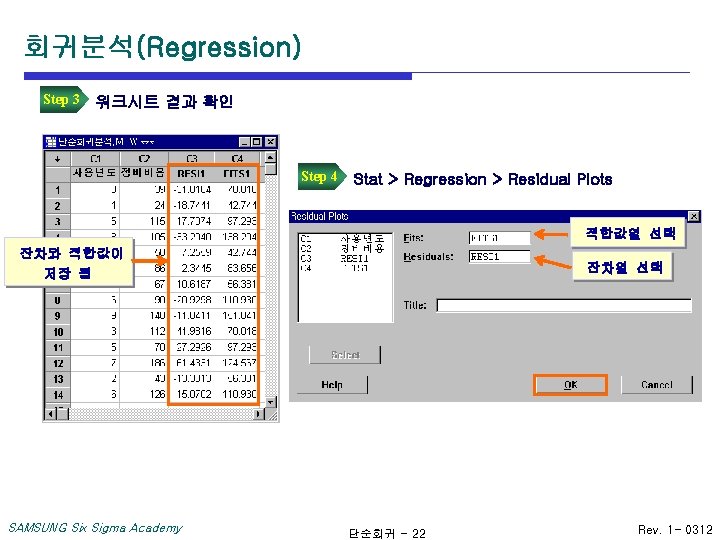This screenshot has height=540, width=720.
Task: Click Cancel in Residual Plots dialog
Action: 657,385
